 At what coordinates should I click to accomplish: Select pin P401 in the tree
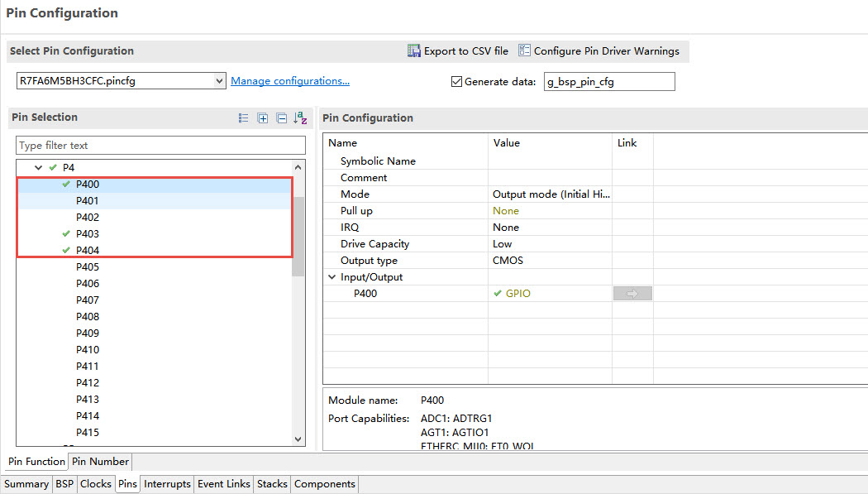88,200
